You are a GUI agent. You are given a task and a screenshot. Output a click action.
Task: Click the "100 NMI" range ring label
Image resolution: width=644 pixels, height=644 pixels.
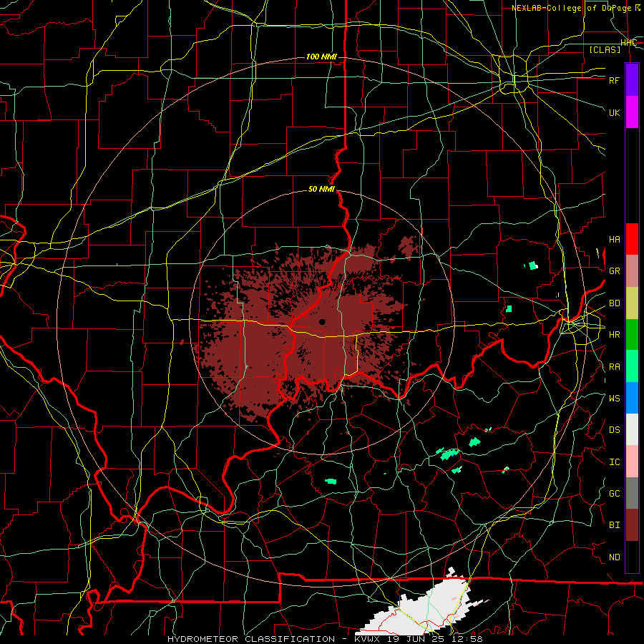(x=321, y=57)
